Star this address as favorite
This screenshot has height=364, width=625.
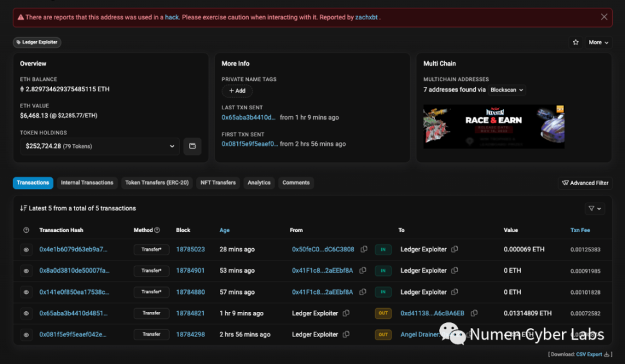575,42
